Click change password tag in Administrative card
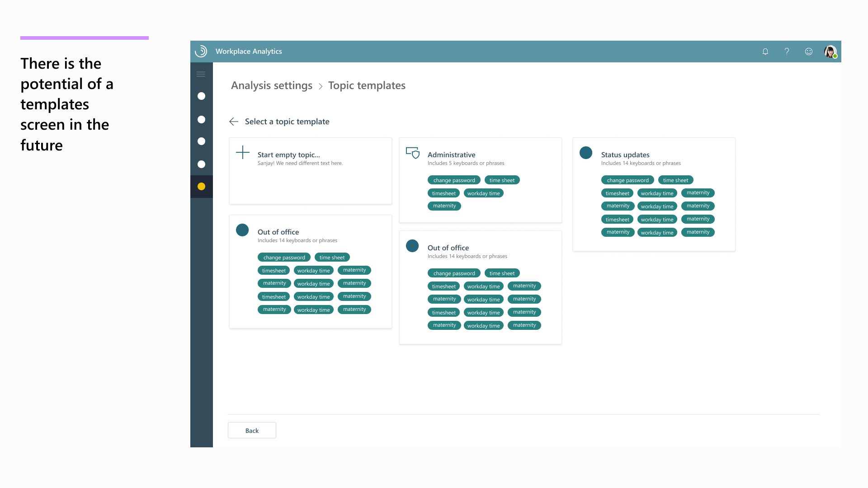 pyautogui.click(x=453, y=180)
